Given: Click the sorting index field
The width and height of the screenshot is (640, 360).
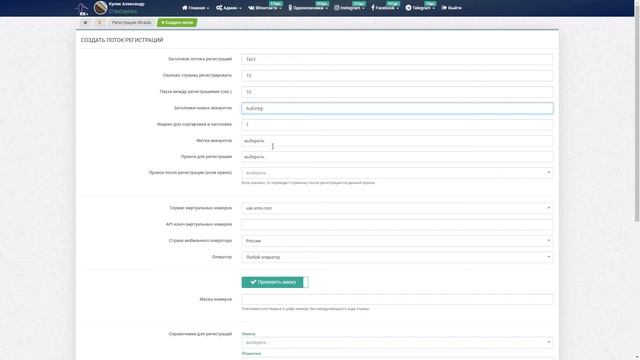Looking at the screenshot, I should [x=397, y=124].
